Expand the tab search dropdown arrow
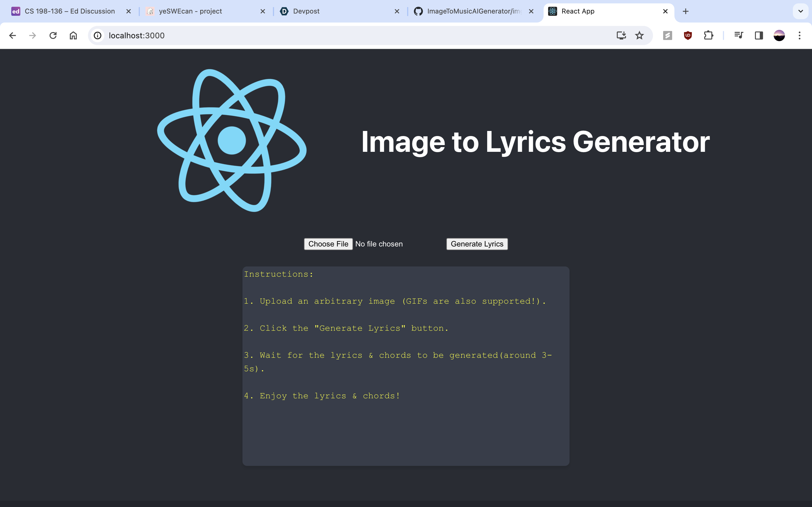 800,11
